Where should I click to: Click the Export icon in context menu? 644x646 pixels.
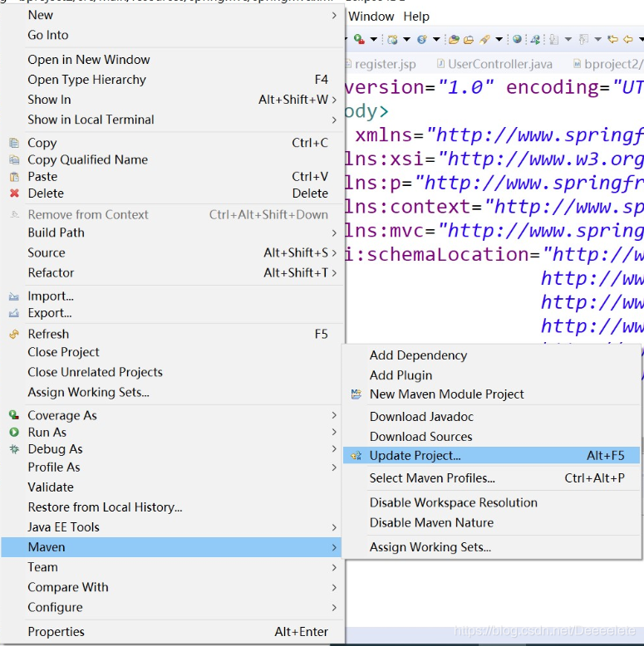pyautogui.click(x=14, y=313)
